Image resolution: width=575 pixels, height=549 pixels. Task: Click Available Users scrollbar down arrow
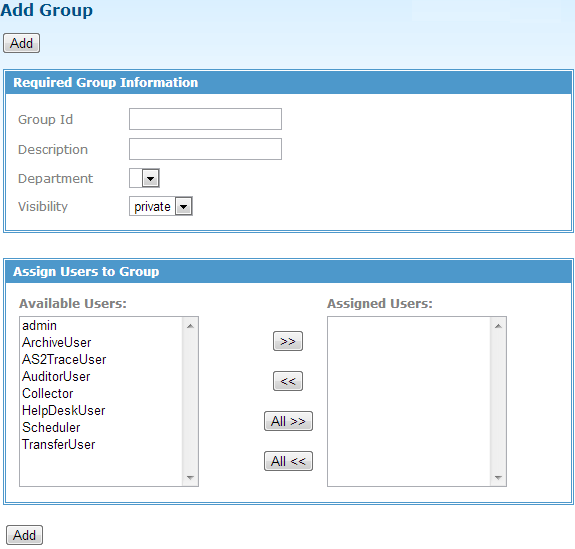click(190, 477)
